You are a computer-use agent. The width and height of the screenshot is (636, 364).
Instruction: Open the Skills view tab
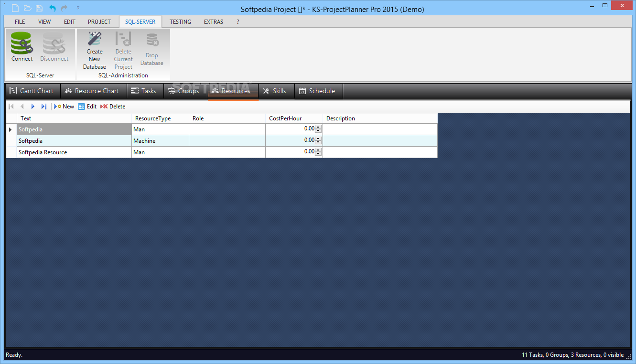277,91
